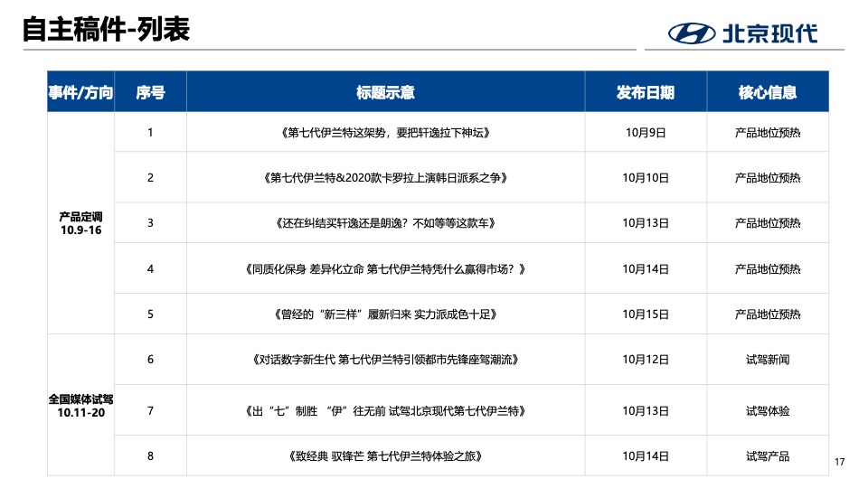Click sequence number 5 cell
The height and width of the screenshot is (488, 868).
point(151,314)
